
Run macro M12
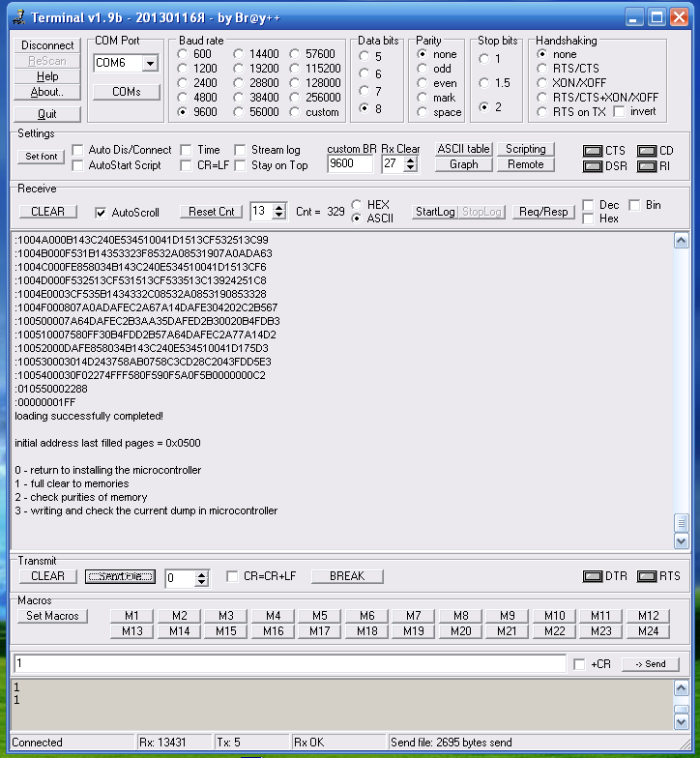648,616
